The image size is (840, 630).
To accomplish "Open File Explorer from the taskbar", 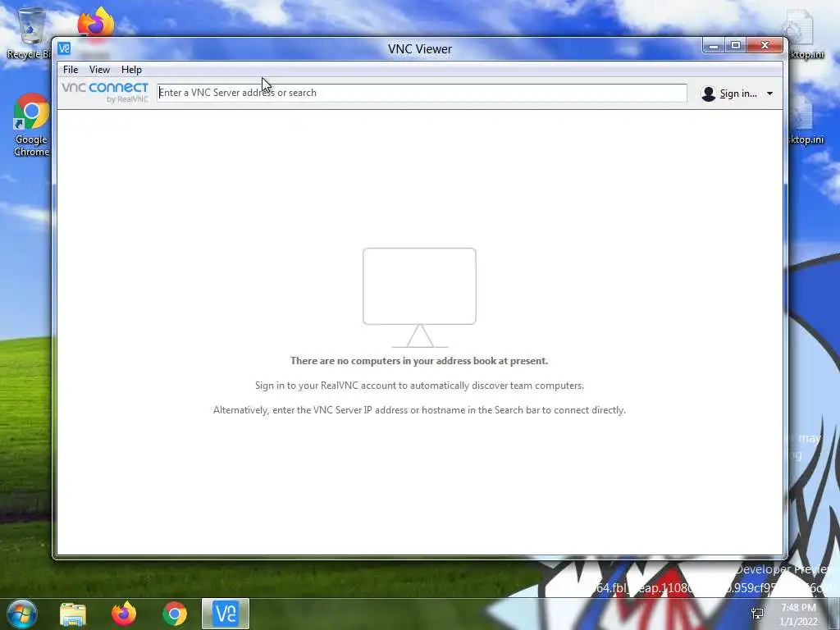I will (73, 614).
